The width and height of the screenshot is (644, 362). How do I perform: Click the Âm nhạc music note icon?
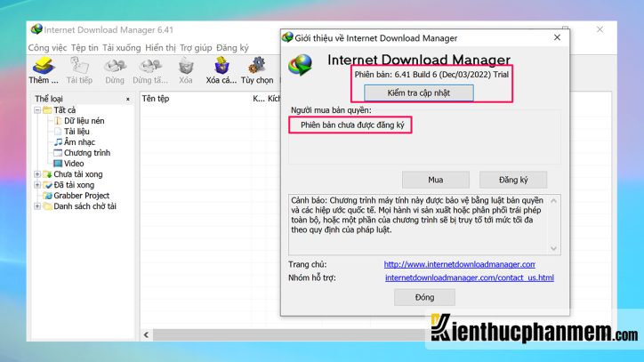point(58,142)
